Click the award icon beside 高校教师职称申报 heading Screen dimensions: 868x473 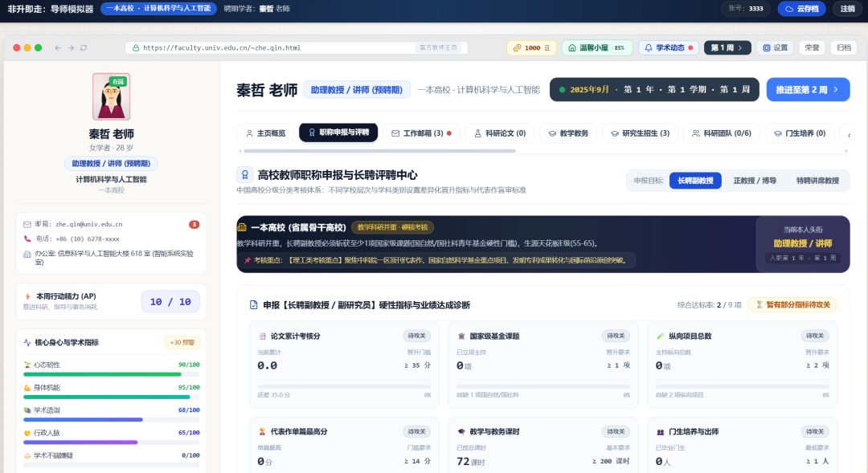[244, 175]
